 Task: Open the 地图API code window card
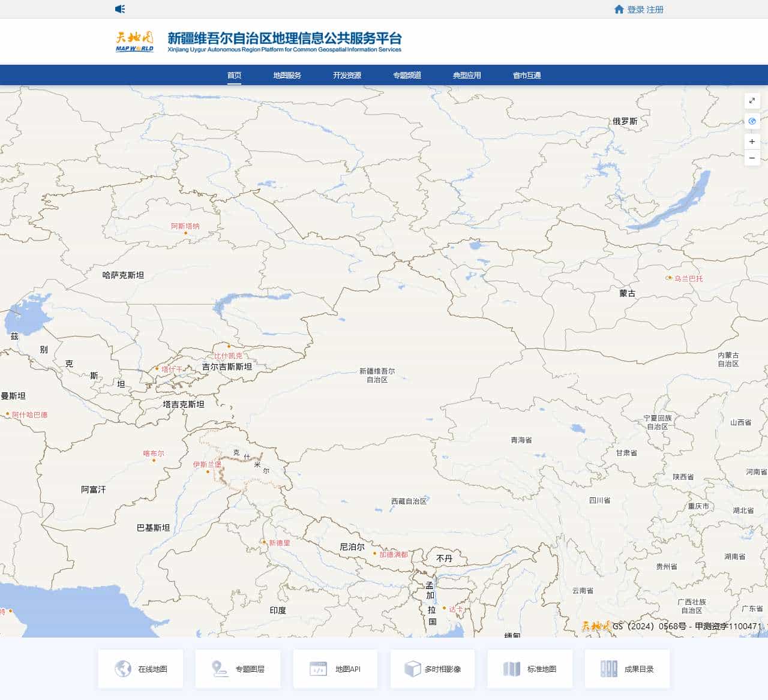point(335,669)
